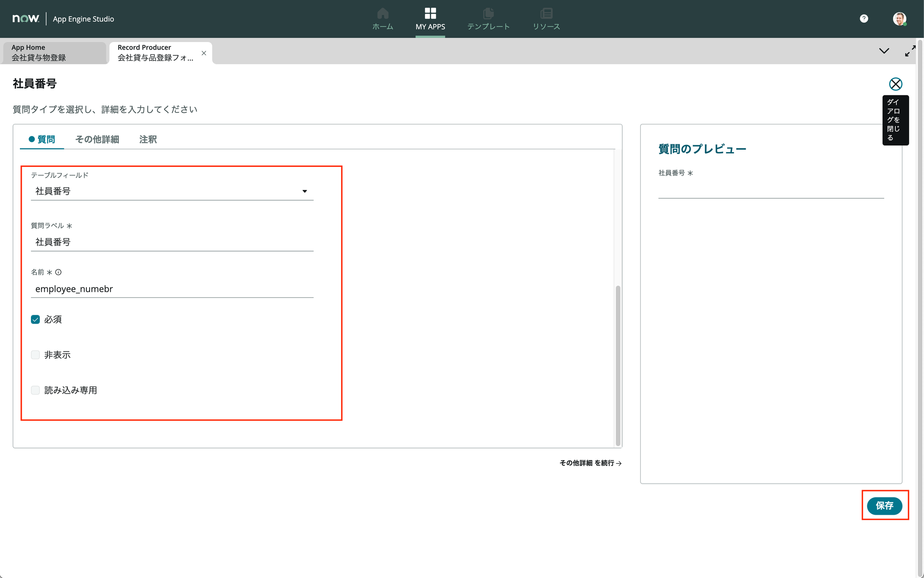The width and height of the screenshot is (924, 578).
Task: Expand the tab list chevron
Action: [x=884, y=51]
